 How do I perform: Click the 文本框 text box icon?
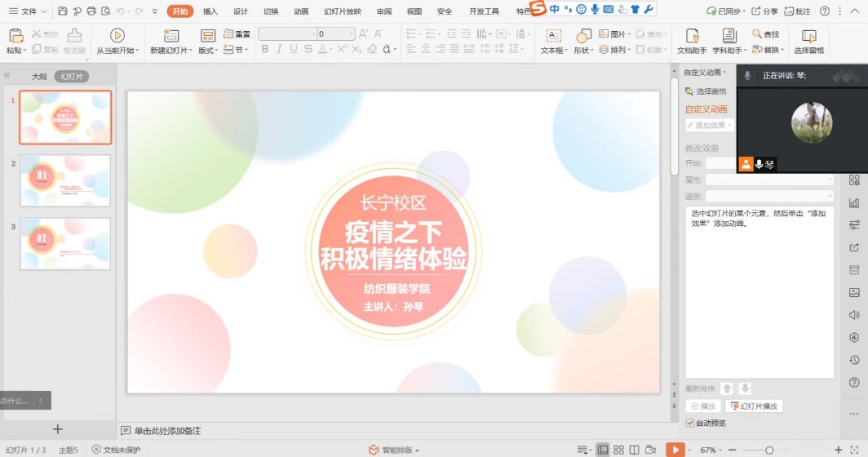(x=554, y=36)
